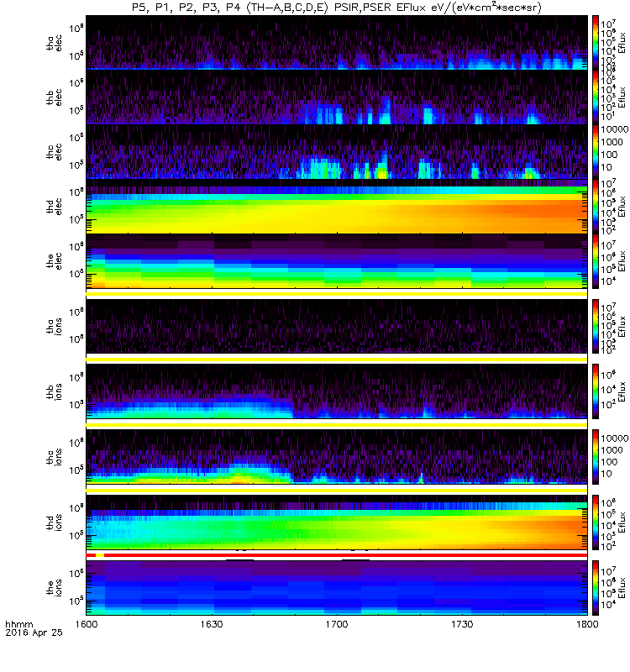This screenshot has width=630, height=672.
Task: Click the 'the elec' color scale bar
Action: 596,261
